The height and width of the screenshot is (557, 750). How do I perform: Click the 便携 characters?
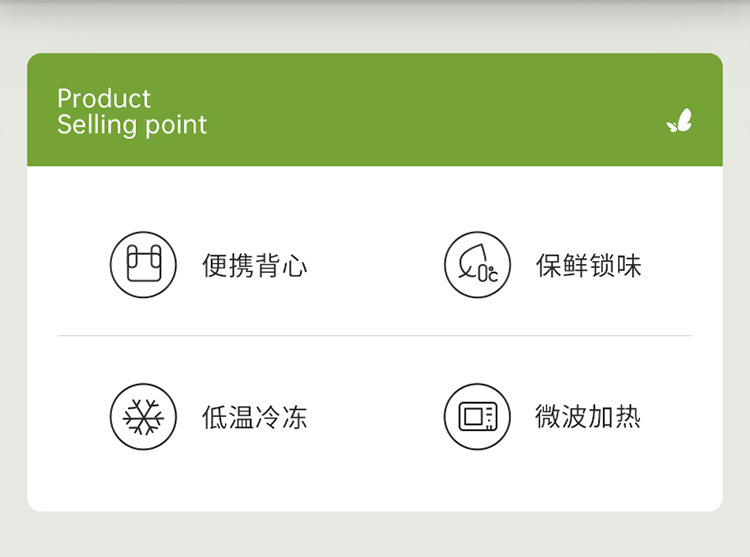point(228,265)
